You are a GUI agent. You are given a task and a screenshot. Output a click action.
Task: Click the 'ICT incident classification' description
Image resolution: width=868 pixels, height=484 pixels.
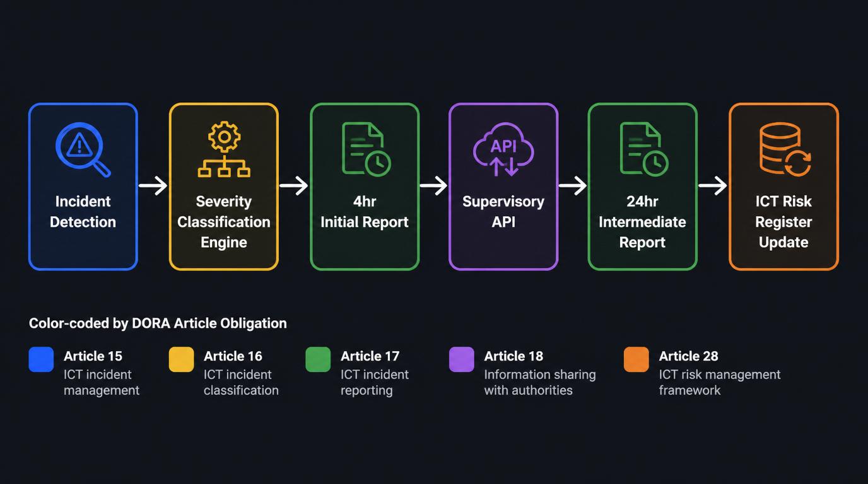[241, 383]
